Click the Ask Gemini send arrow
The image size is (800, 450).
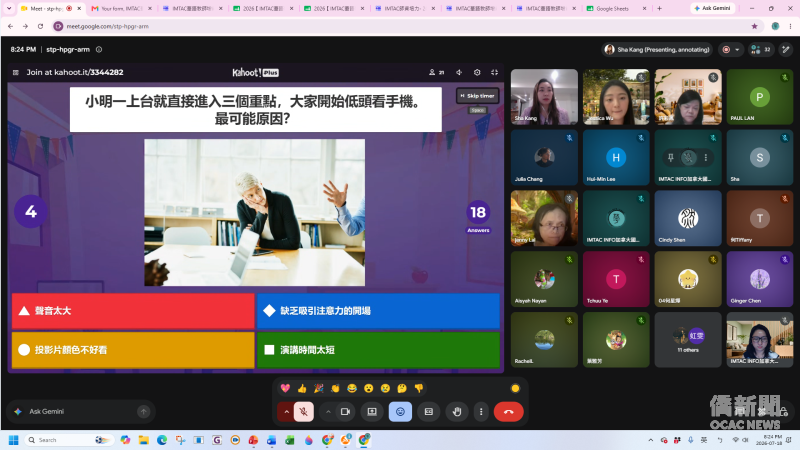[144, 412]
